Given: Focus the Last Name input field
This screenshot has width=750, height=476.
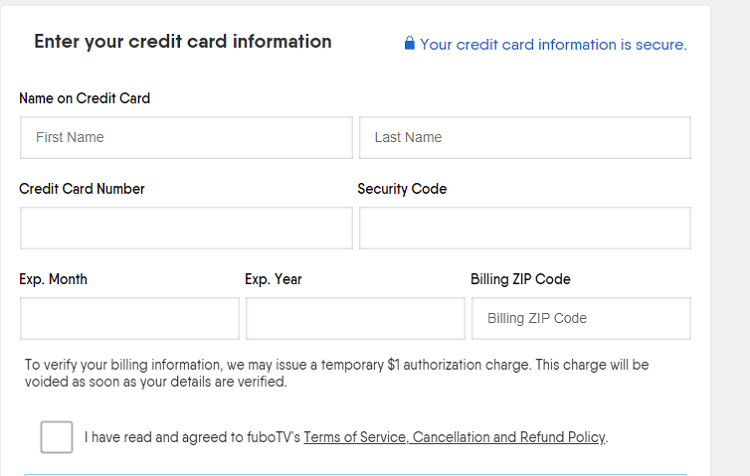Looking at the screenshot, I should (x=525, y=137).
